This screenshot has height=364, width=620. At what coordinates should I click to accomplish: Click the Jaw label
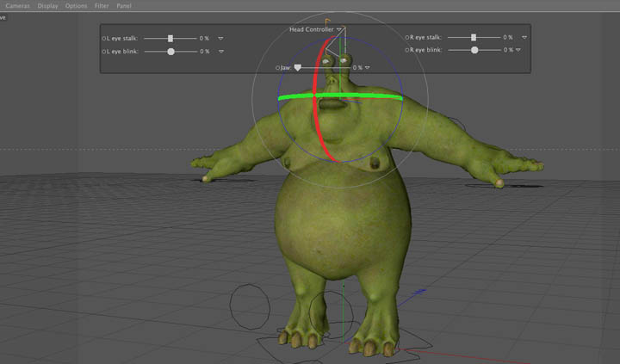click(286, 68)
